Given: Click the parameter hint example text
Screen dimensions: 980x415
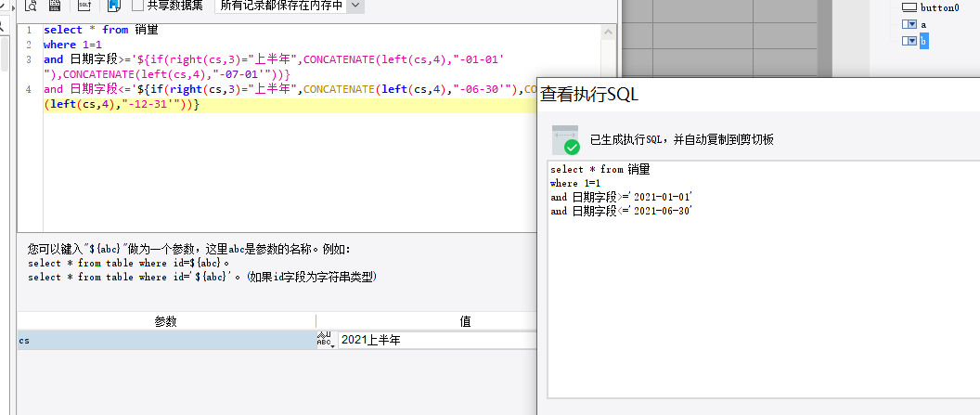Looking at the screenshot, I should pyautogui.click(x=202, y=263).
